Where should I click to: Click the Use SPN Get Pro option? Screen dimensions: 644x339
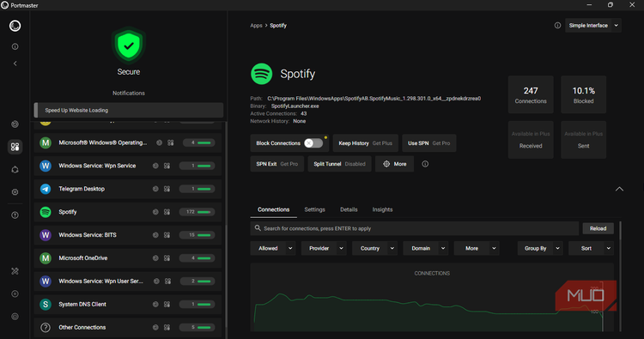[428, 143]
